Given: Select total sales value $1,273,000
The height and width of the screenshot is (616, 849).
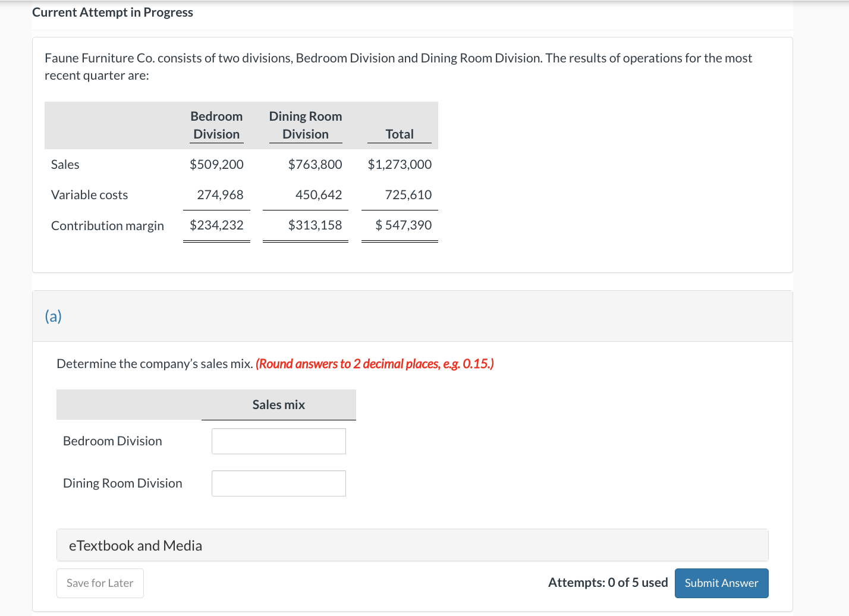Looking at the screenshot, I should [400, 165].
